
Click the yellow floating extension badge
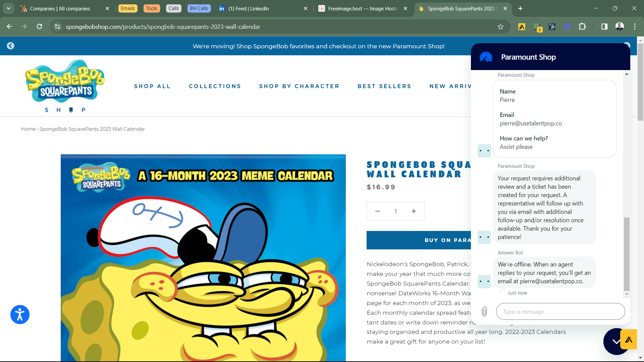pos(629,340)
